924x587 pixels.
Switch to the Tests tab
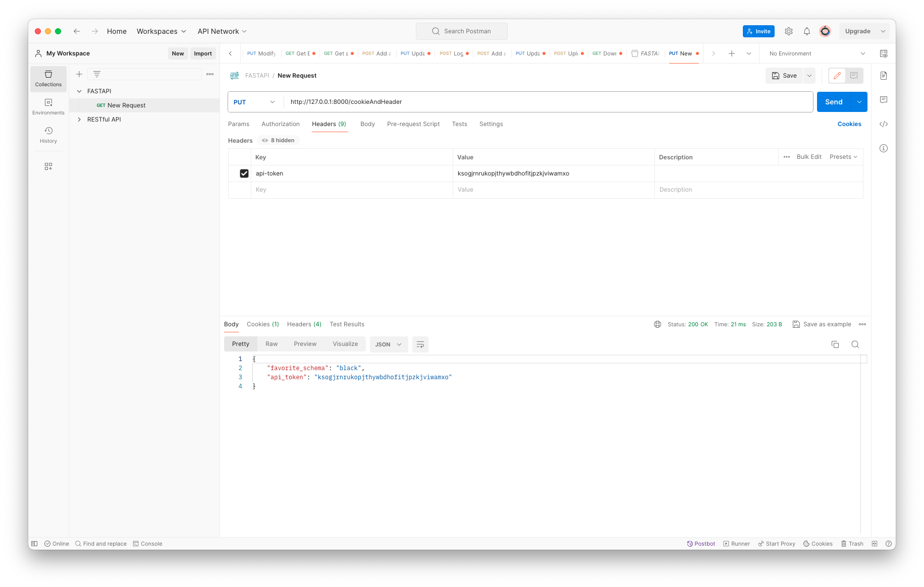click(459, 124)
